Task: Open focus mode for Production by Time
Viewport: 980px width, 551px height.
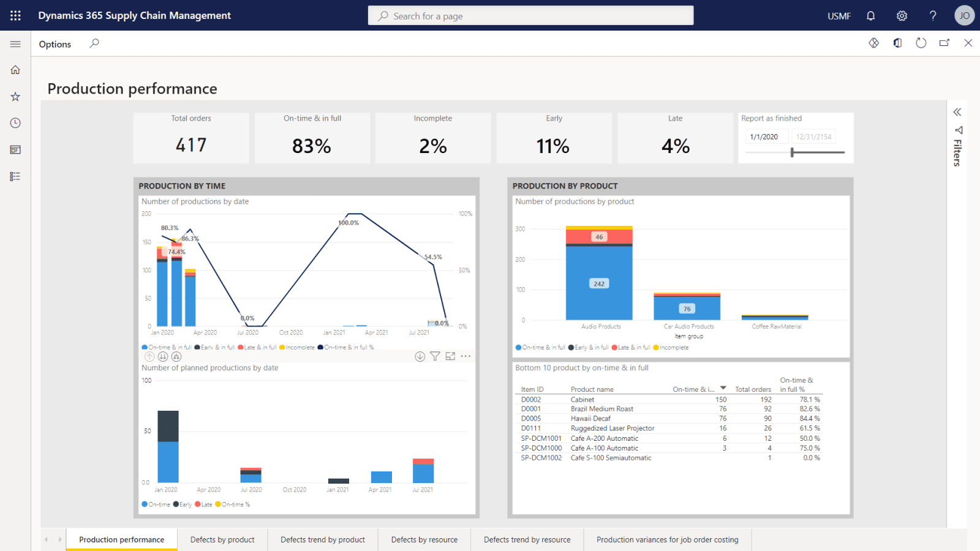Action: (450, 356)
